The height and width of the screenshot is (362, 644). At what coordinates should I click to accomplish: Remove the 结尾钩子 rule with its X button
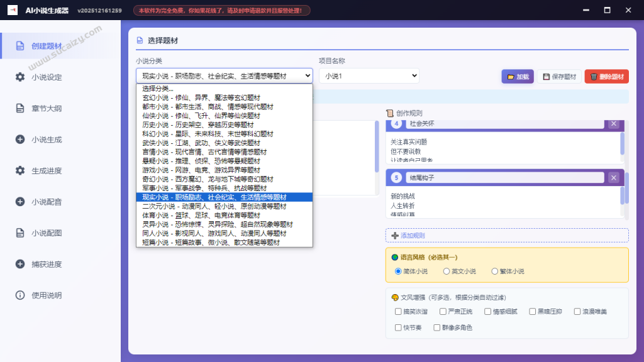[x=614, y=178]
